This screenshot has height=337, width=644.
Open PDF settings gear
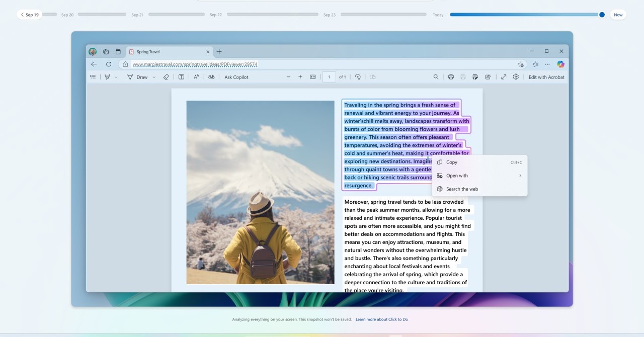coord(516,77)
